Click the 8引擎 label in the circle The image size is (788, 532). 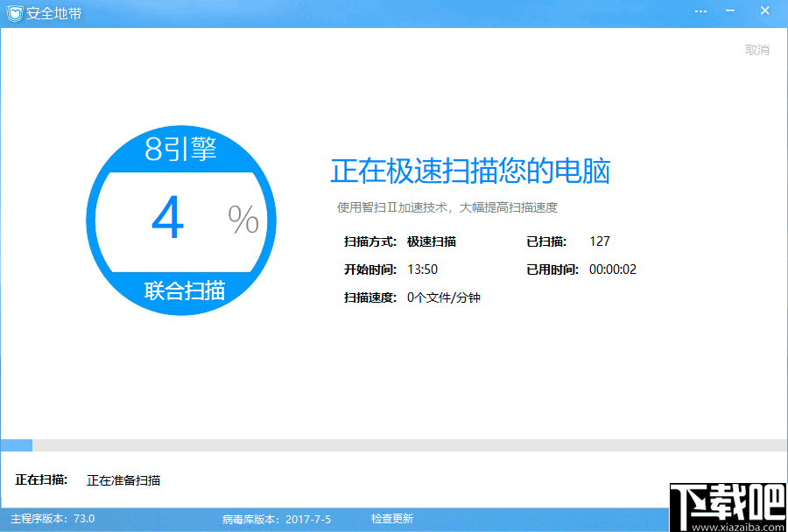coord(181,149)
